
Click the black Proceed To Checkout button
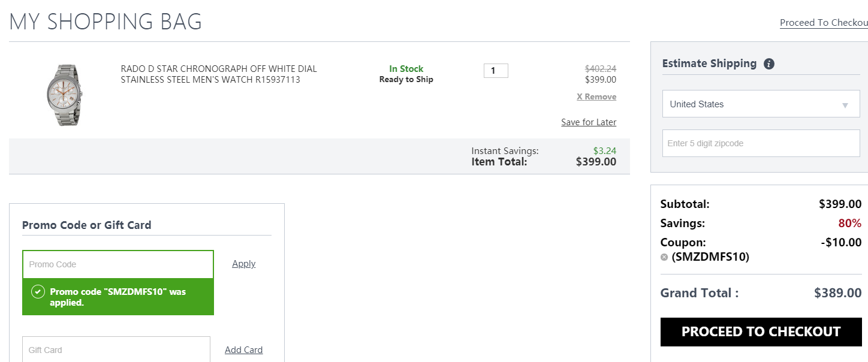pos(761,332)
